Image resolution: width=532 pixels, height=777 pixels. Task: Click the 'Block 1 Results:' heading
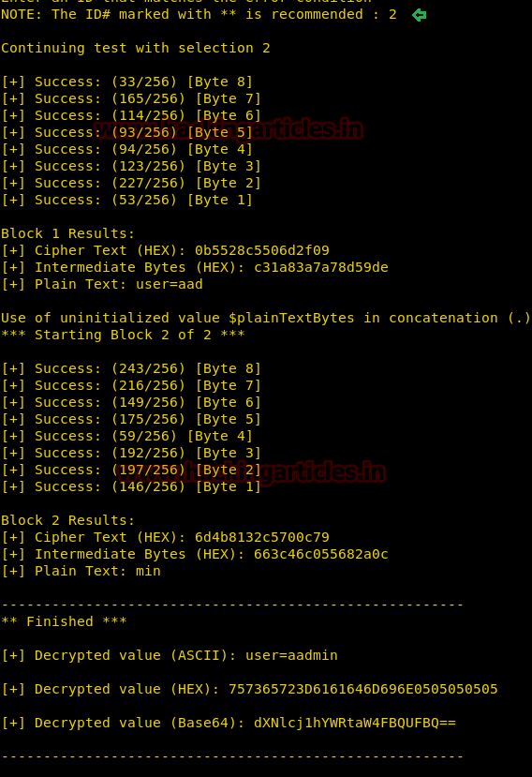click(67, 233)
